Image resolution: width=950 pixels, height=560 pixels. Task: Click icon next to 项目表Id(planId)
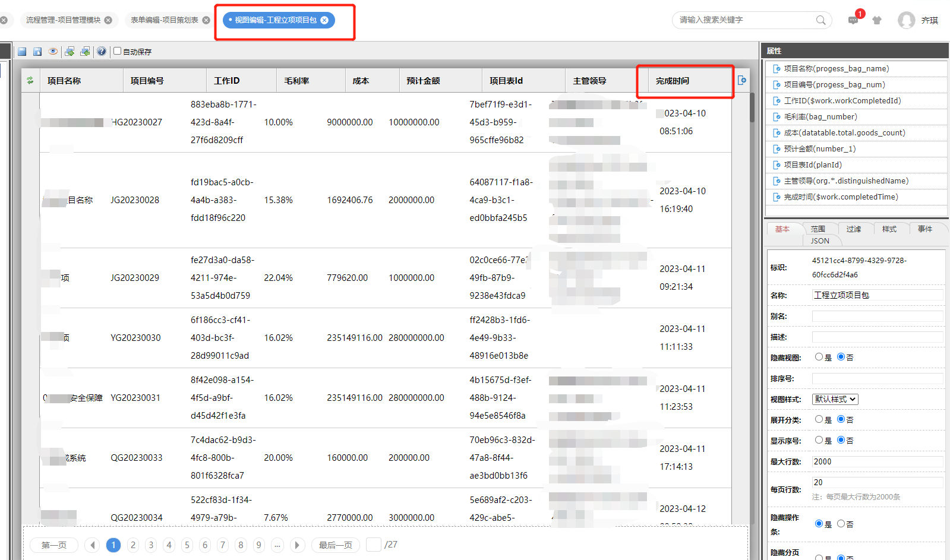[x=777, y=165]
